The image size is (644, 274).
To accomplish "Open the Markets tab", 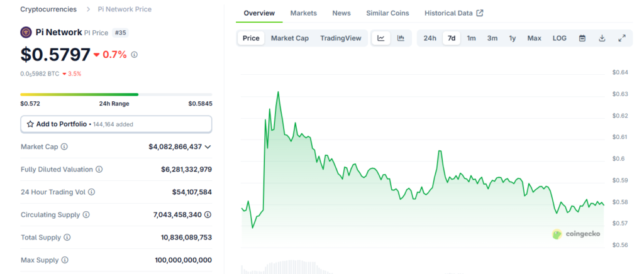I will (x=303, y=13).
